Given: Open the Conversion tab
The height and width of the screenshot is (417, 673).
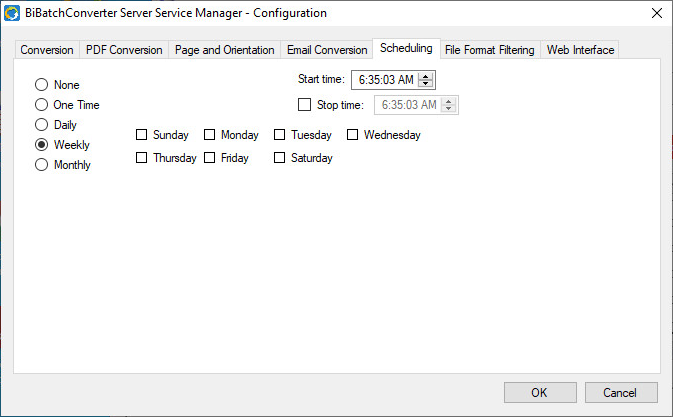Looking at the screenshot, I should point(47,50).
